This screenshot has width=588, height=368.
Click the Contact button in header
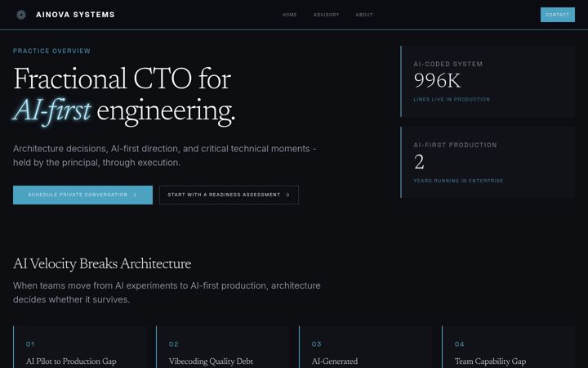(557, 15)
